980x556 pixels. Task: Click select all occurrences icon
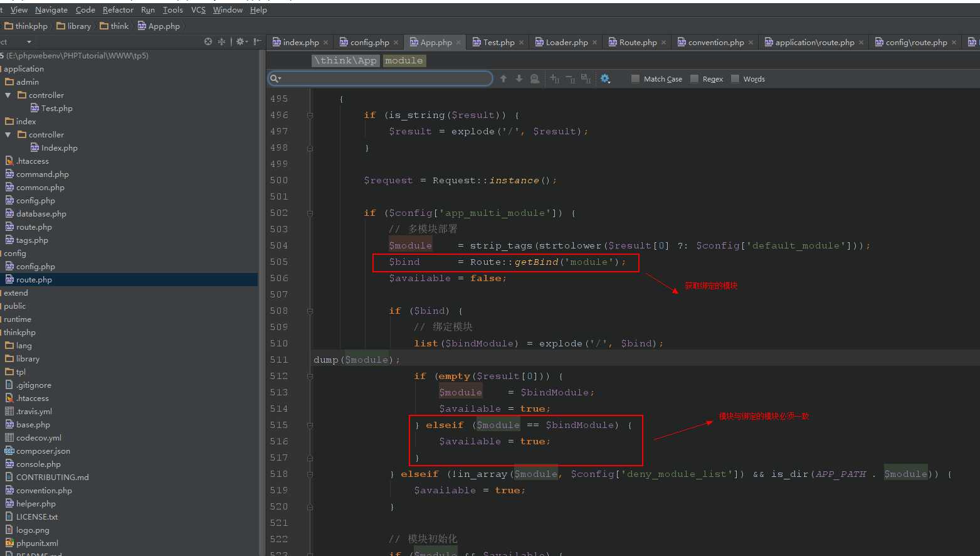click(x=586, y=78)
